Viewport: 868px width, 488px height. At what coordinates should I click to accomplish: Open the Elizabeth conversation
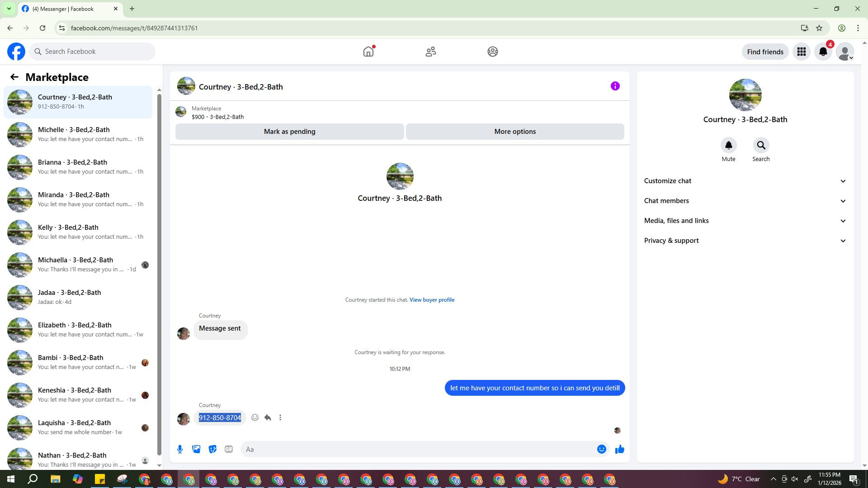tap(78, 330)
